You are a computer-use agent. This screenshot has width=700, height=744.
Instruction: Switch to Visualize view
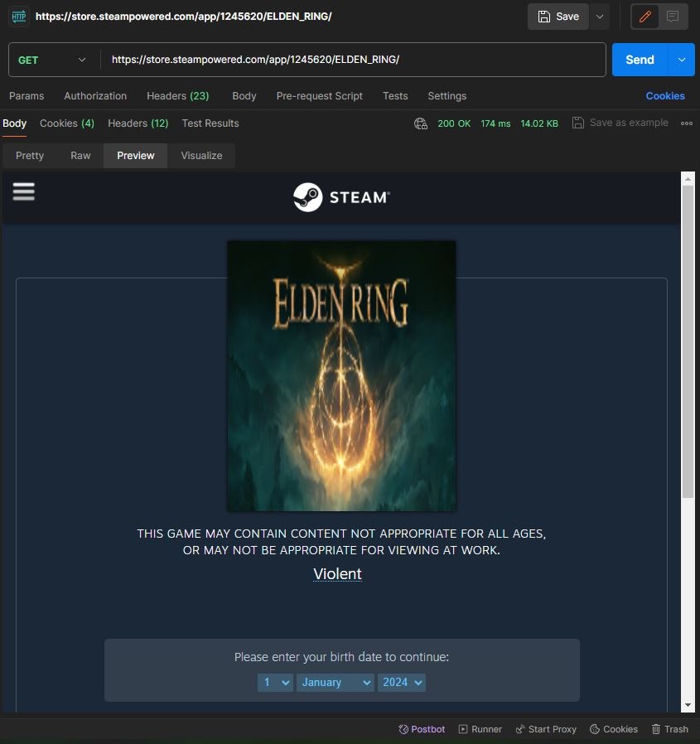[201, 156]
